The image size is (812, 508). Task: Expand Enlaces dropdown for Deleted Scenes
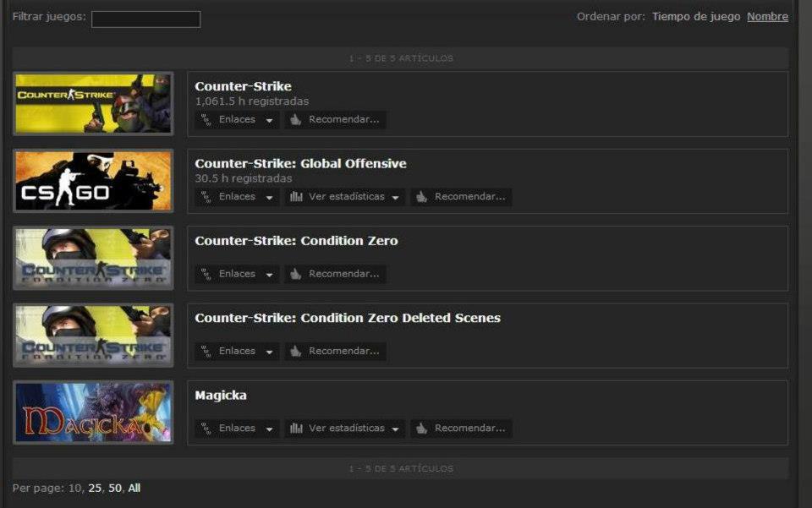237,351
